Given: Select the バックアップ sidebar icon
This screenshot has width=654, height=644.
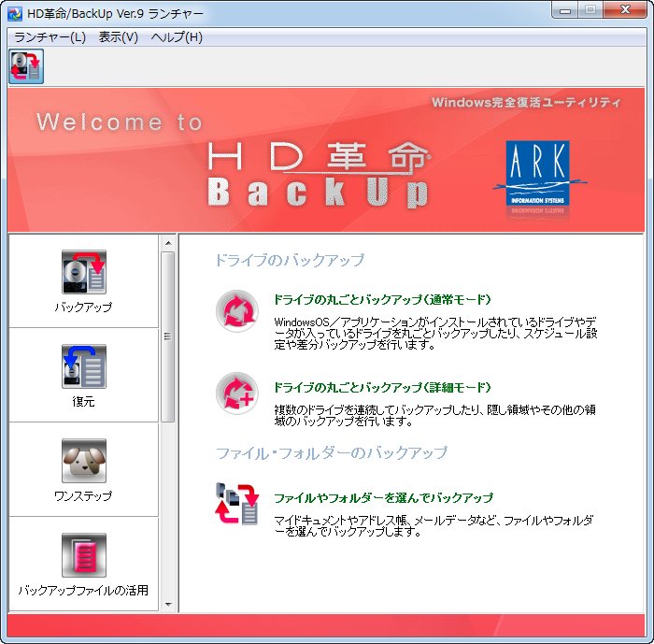Looking at the screenshot, I should (x=84, y=272).
